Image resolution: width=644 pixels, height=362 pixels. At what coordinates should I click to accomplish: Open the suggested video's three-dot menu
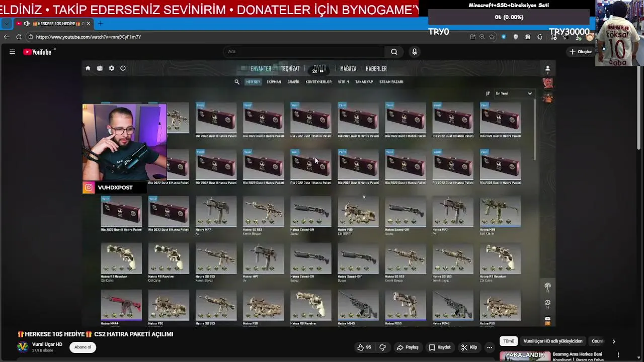618,355
